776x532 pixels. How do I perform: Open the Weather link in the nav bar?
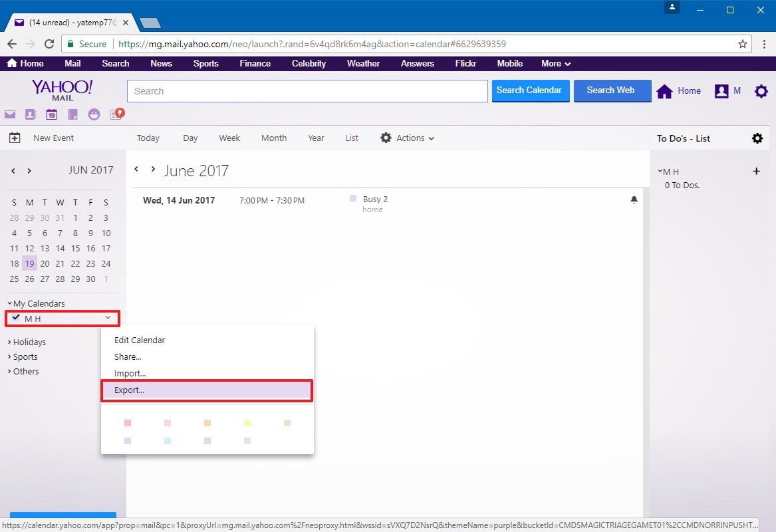pos(363,63)
